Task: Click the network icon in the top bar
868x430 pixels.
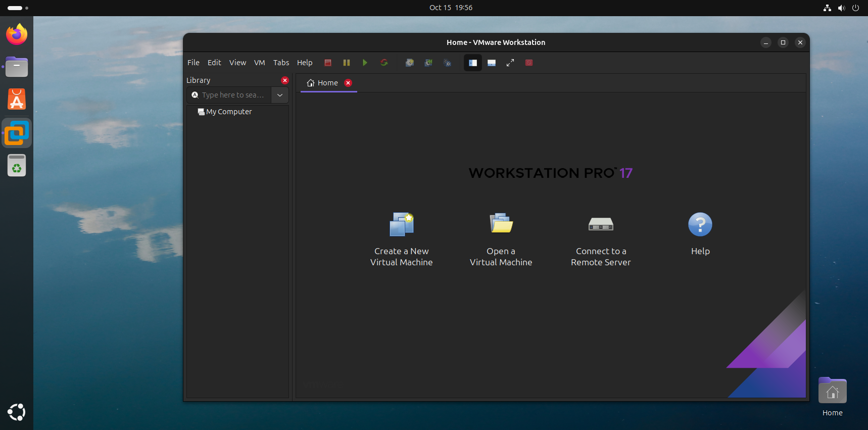Action: coord(827,8)
